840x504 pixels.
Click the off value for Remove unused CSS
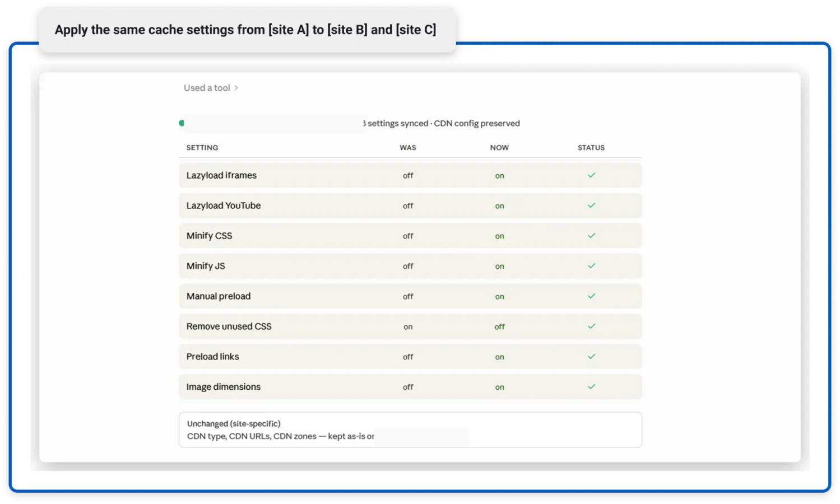click(499, 326)
